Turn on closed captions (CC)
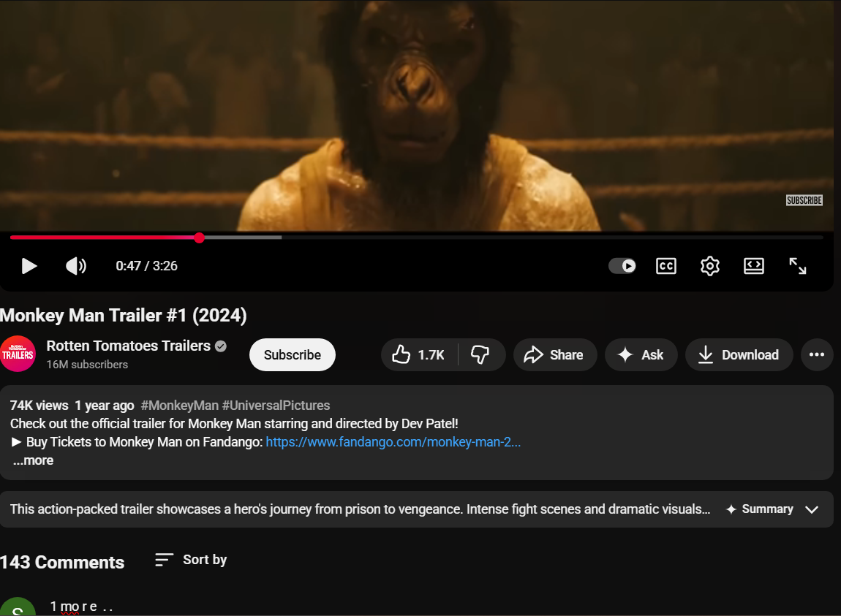This screenshot has width=841, height=616. tap(666, 266)
